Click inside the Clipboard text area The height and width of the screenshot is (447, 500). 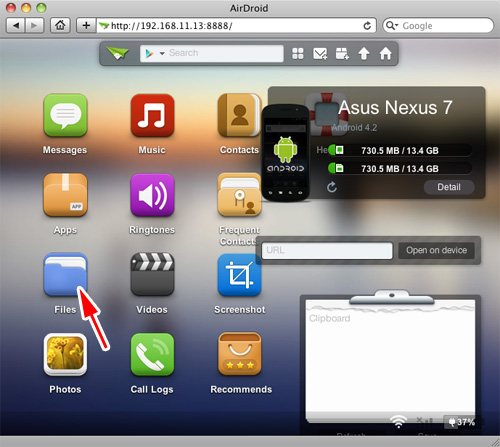pyautogui.click(x=390, y=362)
